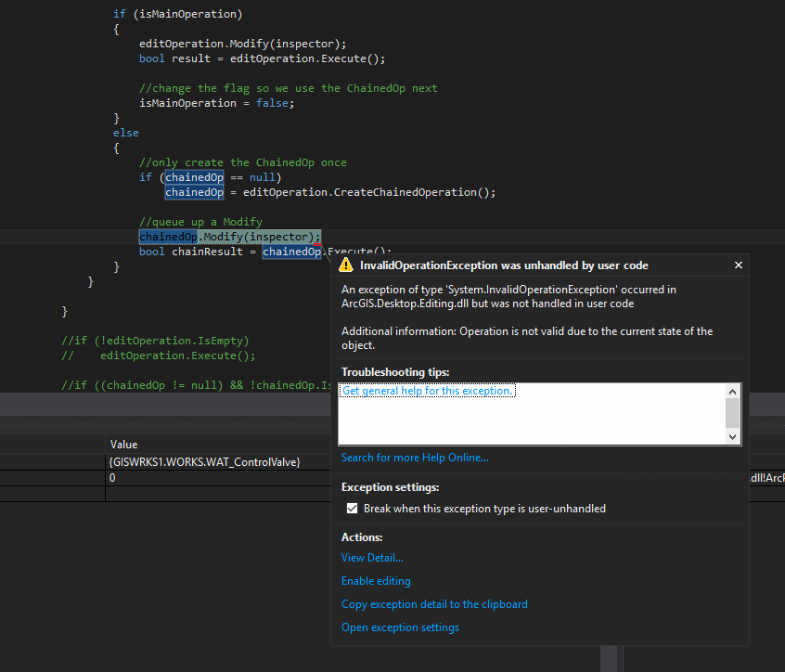Click the 'Enable editing' action link
This screenshot has height=672, width=785.
click(376, 581)
